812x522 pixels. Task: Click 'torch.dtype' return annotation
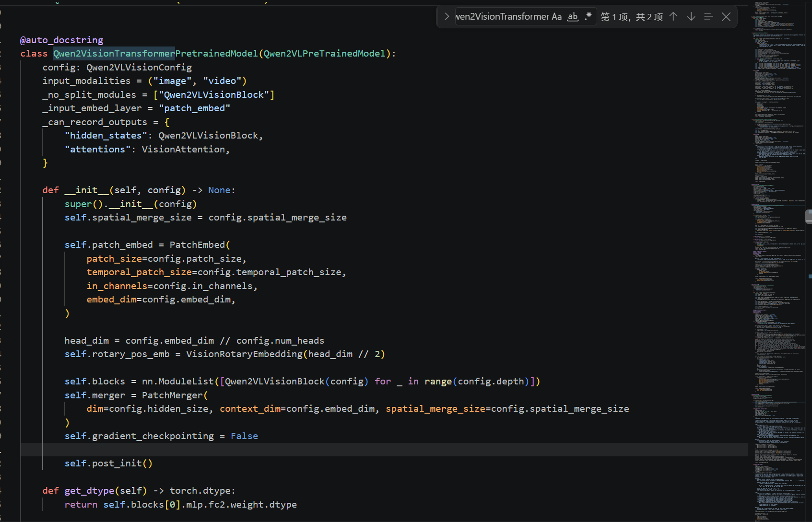tap(200, 490)
